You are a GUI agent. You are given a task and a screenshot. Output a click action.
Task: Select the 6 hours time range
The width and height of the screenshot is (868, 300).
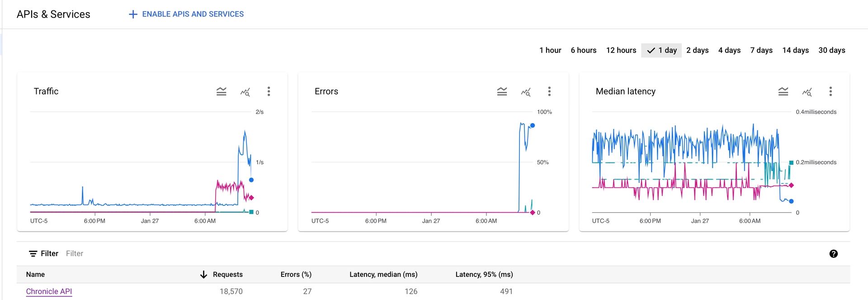click(584, 50)
